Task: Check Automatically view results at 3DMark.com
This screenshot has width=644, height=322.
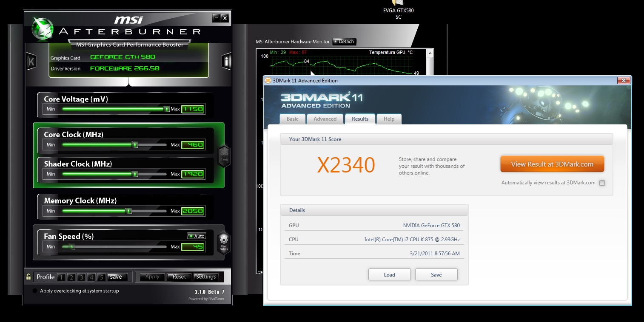Action: (602, 183)
